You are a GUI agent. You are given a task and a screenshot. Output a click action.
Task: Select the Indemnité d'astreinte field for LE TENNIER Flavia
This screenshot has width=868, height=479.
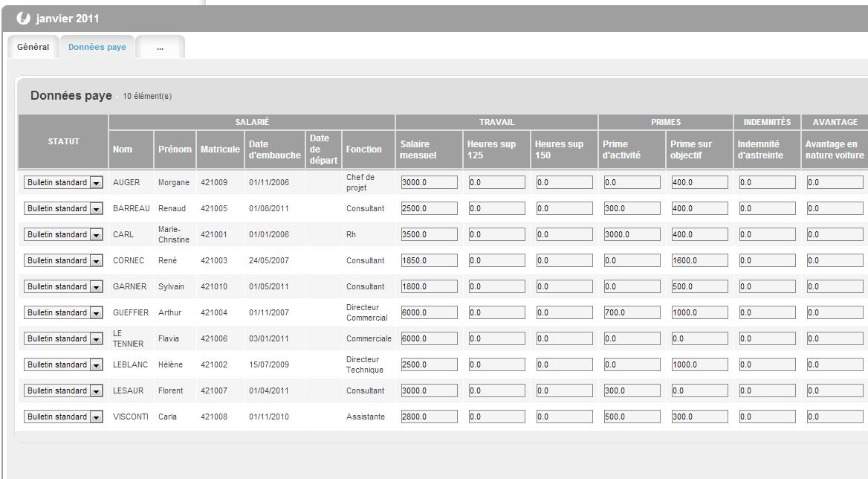766,338
